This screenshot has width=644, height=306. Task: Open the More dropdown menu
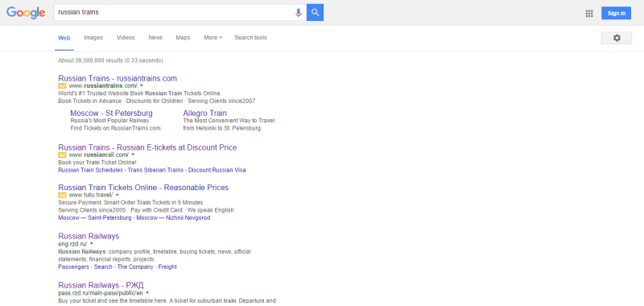click(x=213, y=38)
